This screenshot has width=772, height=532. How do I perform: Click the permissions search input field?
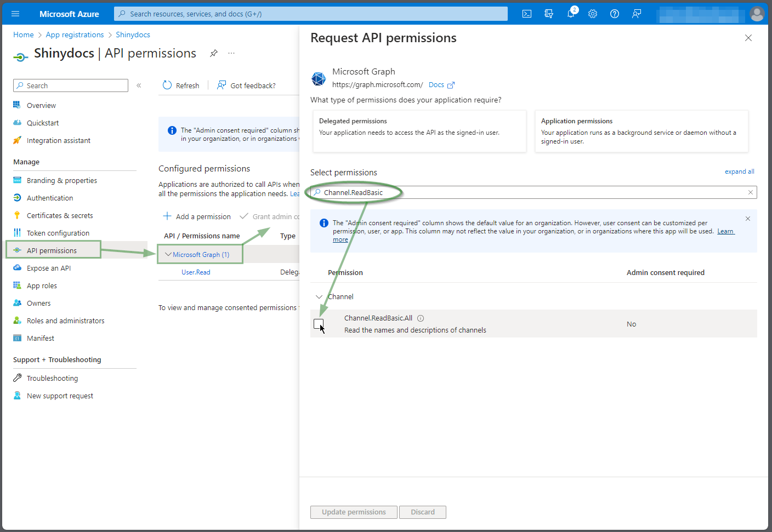tap(532, 192)
